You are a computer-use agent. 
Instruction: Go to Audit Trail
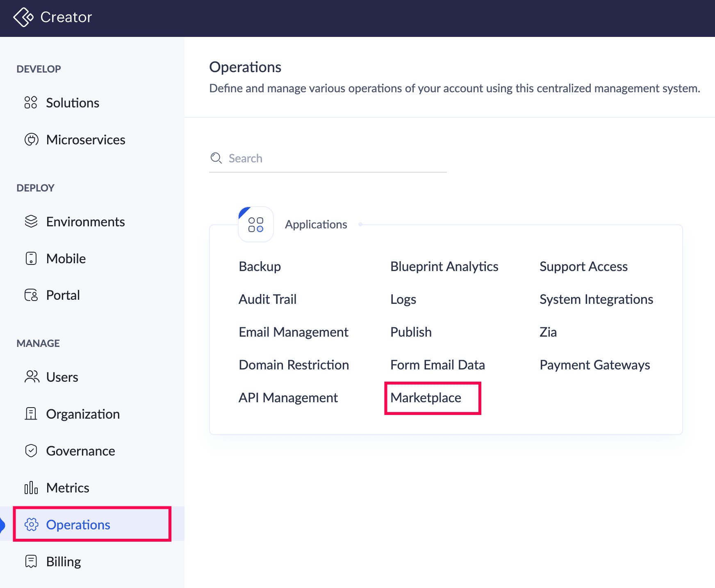tap(268, 299)
